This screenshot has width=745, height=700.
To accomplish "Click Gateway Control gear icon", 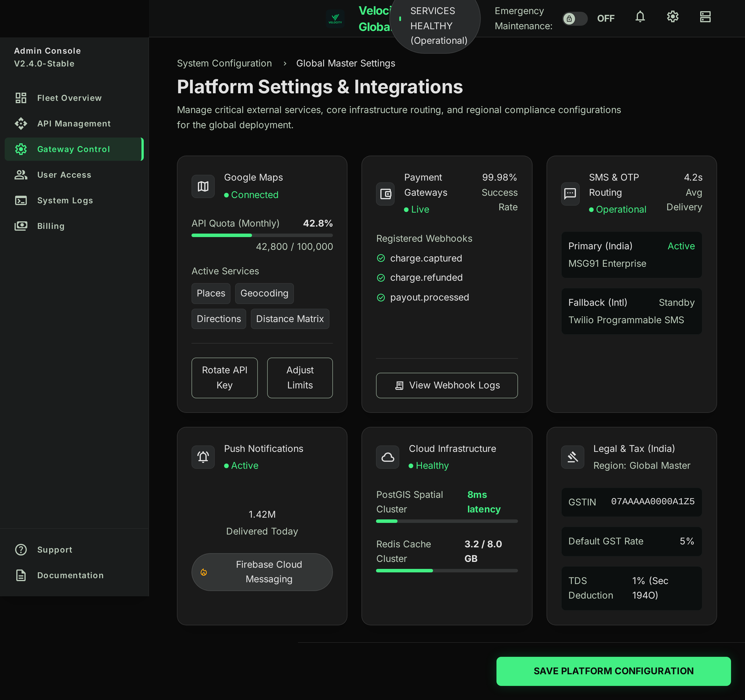I will point(21,149).
